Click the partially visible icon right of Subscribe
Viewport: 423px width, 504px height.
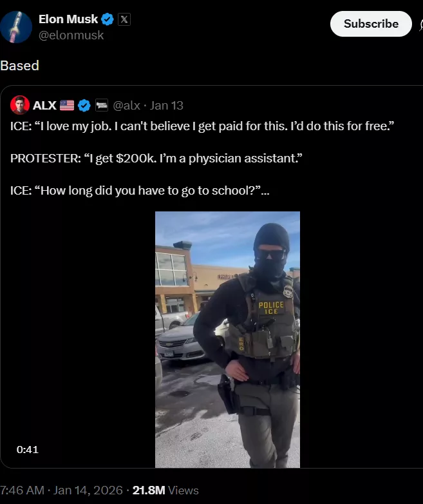tap(421, 24)
